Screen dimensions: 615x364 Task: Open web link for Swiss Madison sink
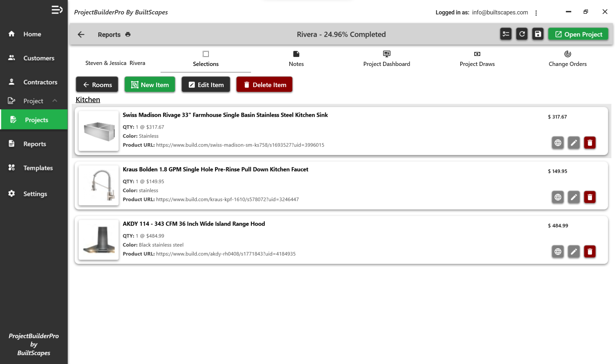pos(558,143)
